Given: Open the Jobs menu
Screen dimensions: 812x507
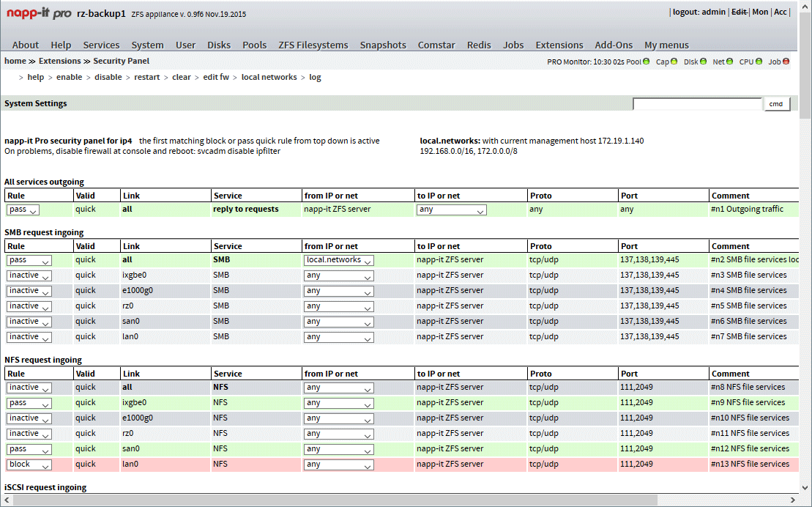Looking at the screenshot, I should click(x=513, y=45).
